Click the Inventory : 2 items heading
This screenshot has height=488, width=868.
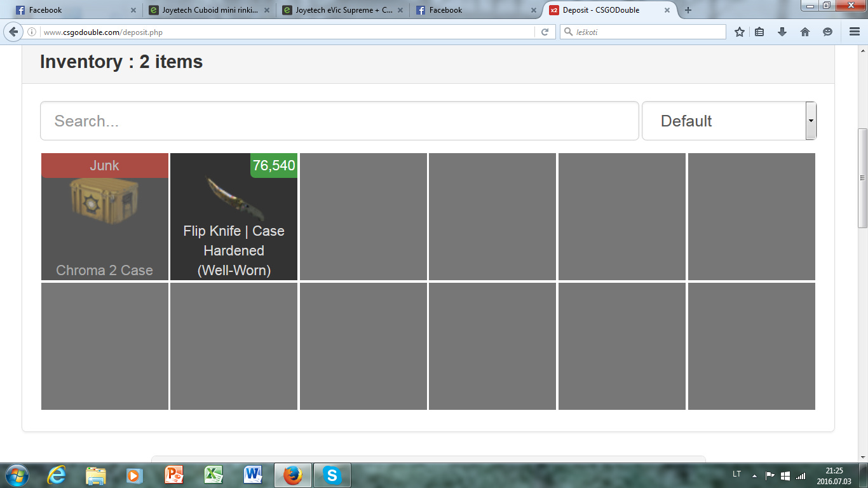(121, 62)
